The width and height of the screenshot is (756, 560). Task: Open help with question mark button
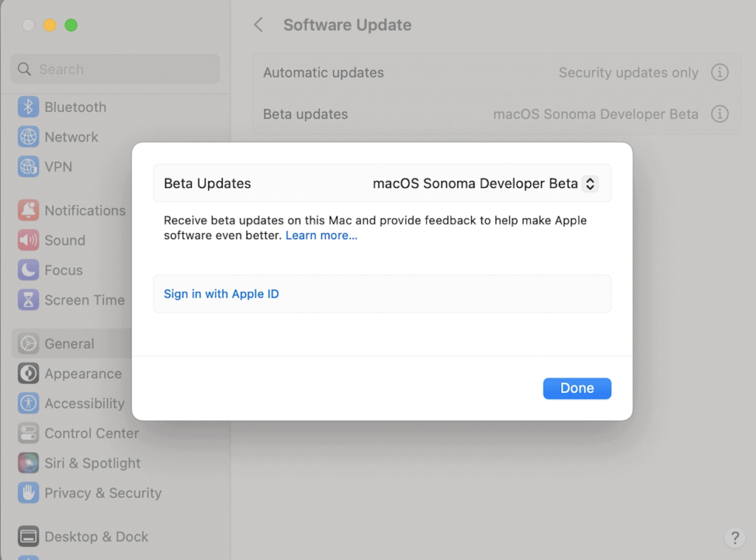coord(734,537)
